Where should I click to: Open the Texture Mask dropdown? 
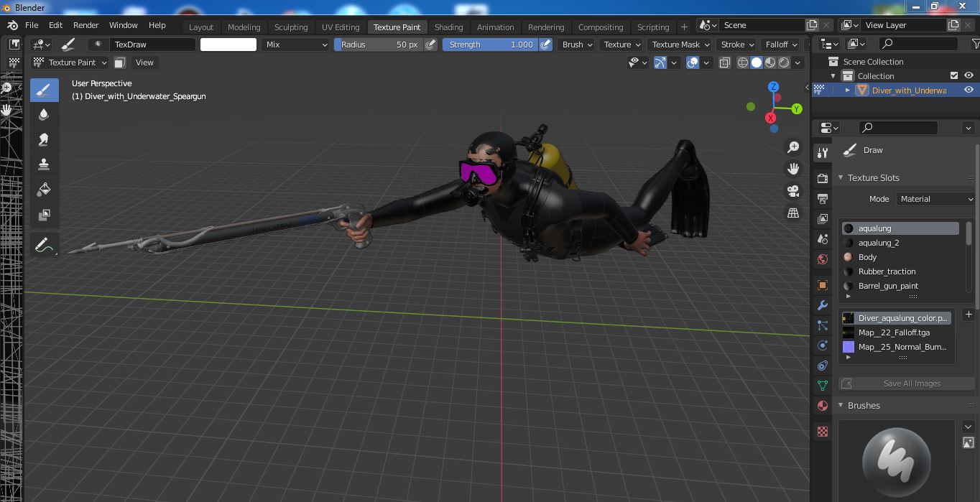(680, 45)
